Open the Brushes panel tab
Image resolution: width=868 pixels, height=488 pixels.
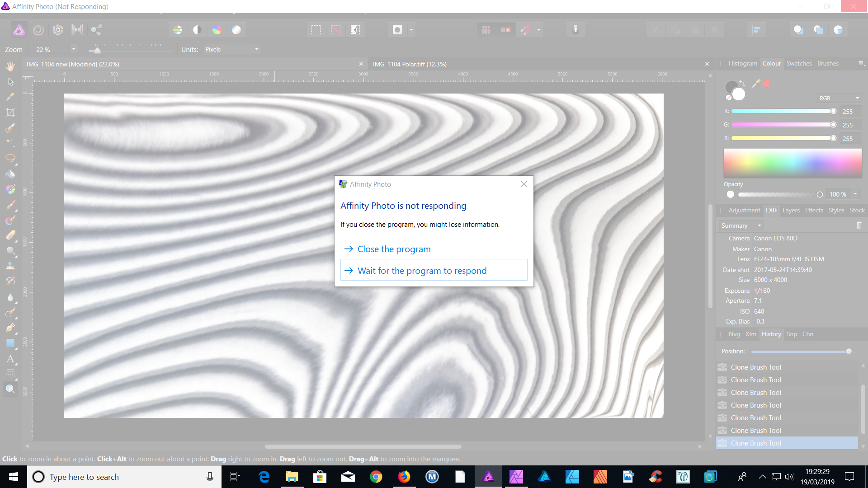pyautogui.click(x=828, y=63)
